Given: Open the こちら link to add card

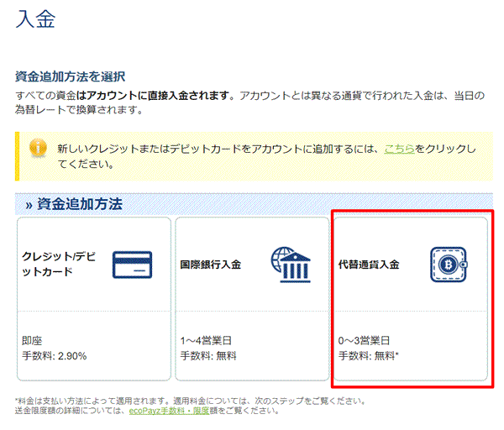Looking at the screenshot, I should click(399, 149).
